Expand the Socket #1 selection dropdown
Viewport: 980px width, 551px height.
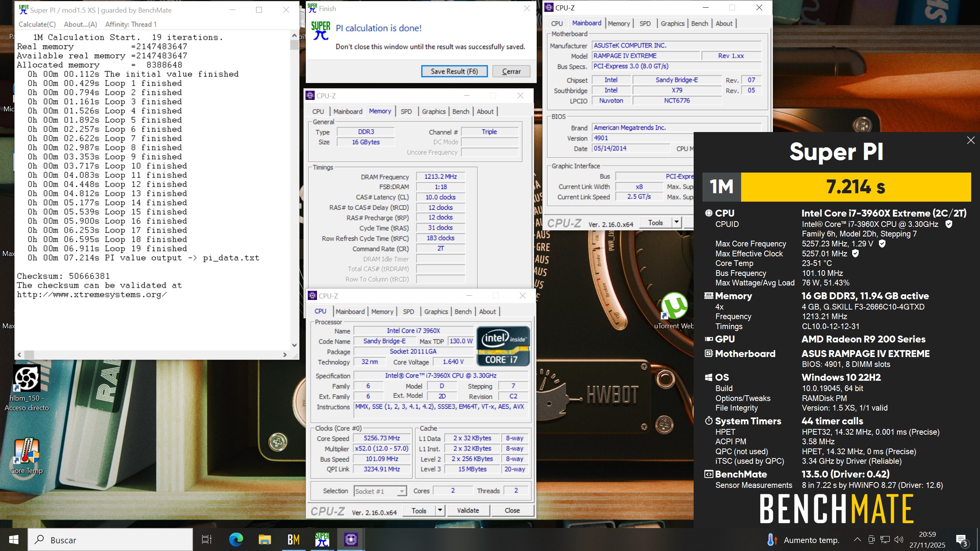click(402, 491)
